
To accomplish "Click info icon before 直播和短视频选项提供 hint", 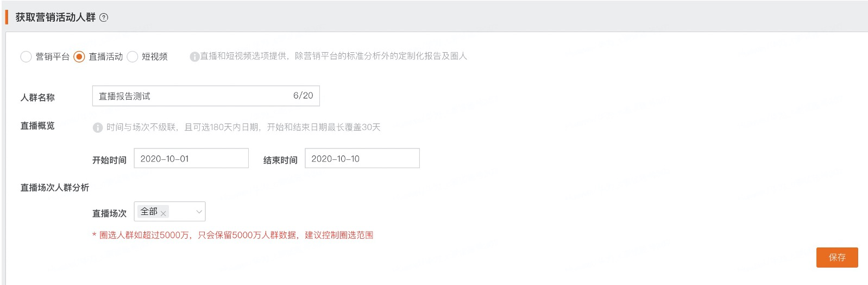I will coord(194,57).
